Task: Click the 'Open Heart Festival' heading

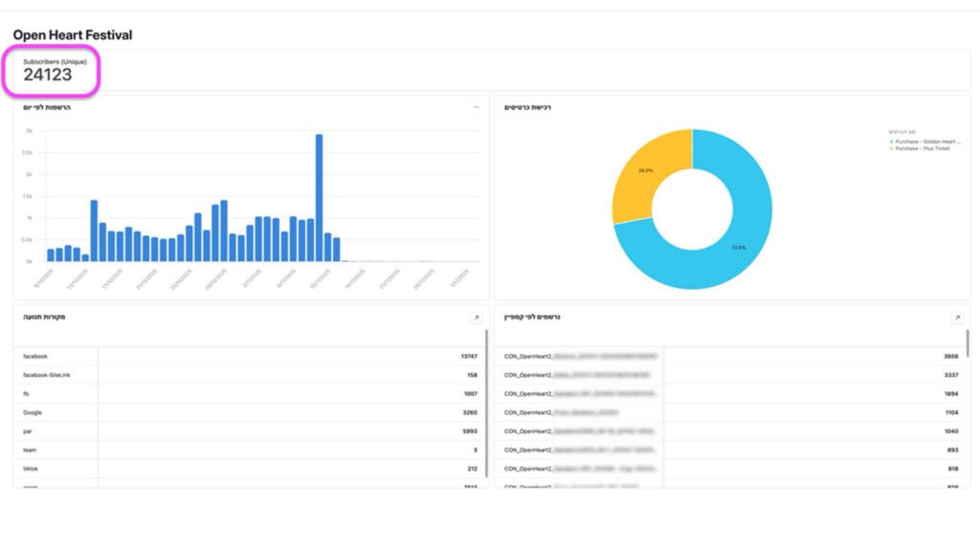Action: (x=73, y=35)
